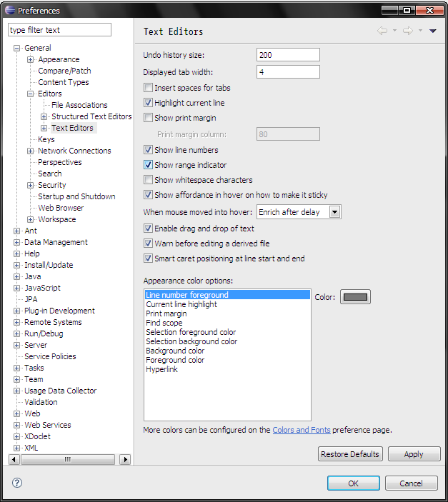
Task: Select the Search tree item
Action: pos(50,174)
